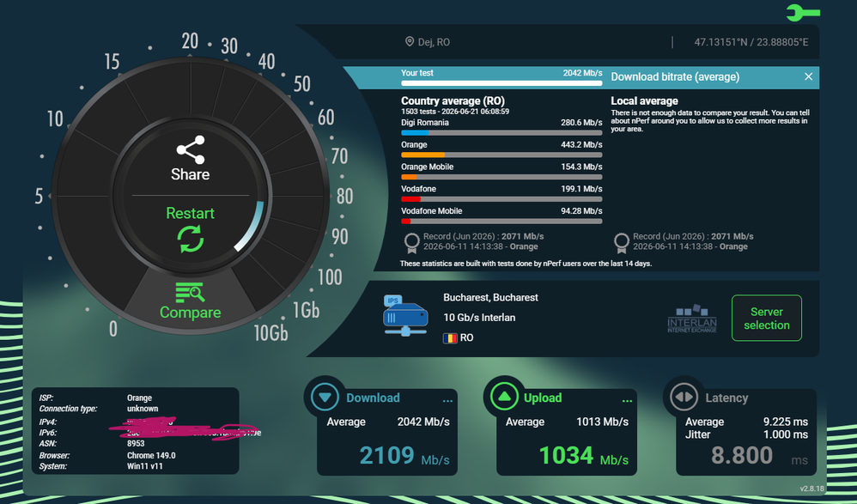
Task: Click the 199.1 Mb/s Vodafone value
Action: point(581,189)
